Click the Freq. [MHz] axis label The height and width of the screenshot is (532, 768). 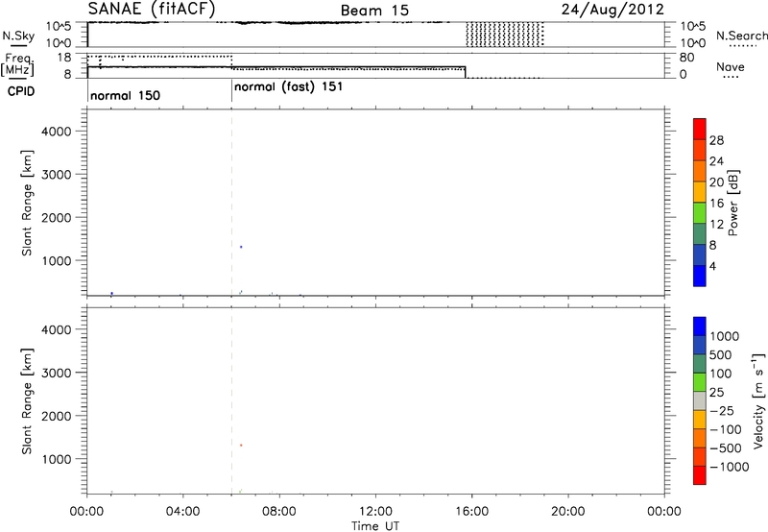(x=17, y=65)
